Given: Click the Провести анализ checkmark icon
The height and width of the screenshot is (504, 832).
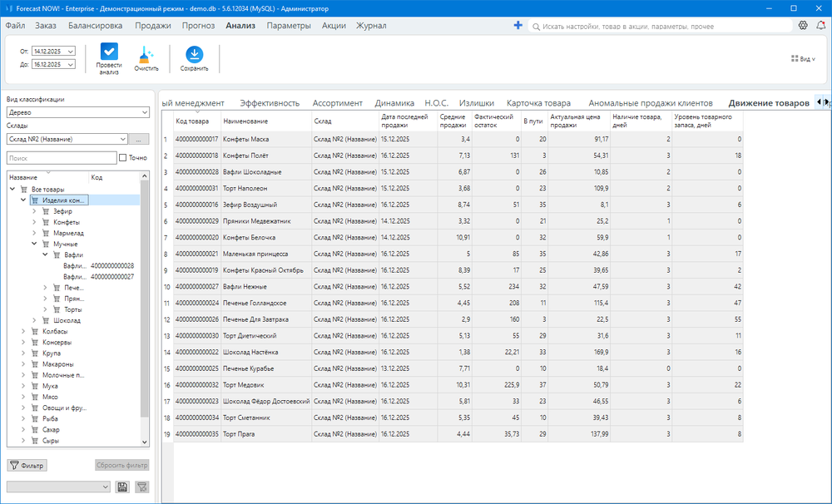Looking at the screenshot, I should pos(109,52).
